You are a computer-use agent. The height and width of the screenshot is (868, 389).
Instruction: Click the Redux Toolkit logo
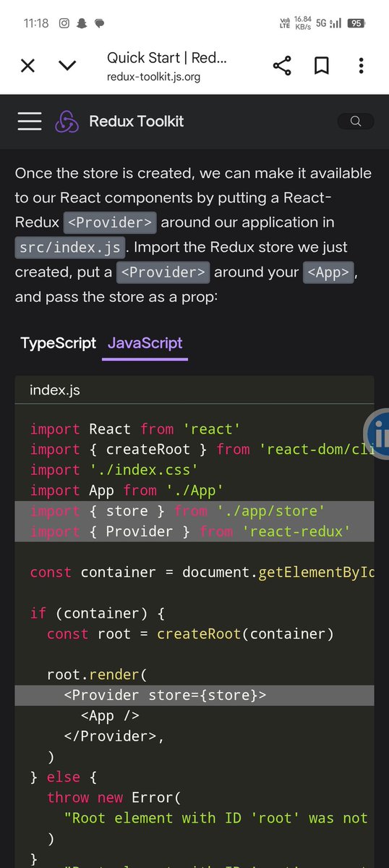click(x=67, y=121)
